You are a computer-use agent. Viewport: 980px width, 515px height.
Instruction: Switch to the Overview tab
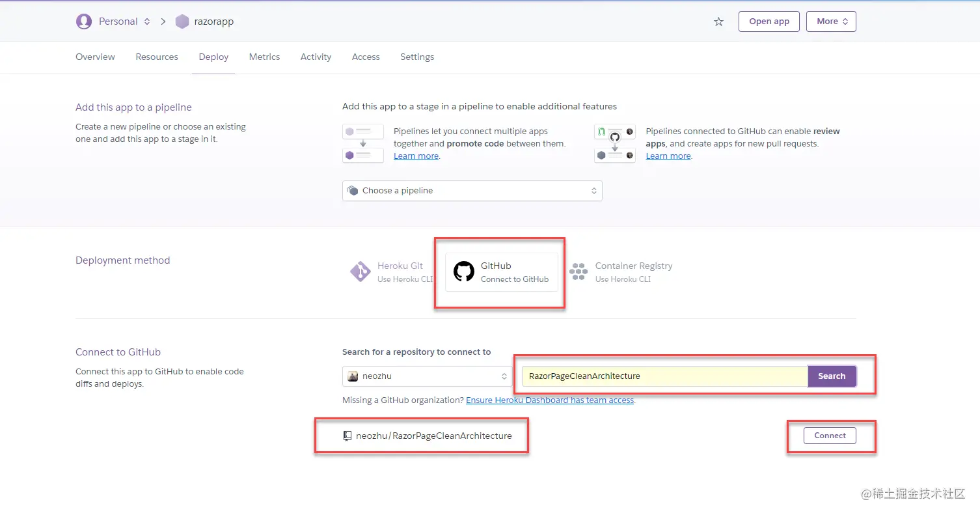pos(95,57)
